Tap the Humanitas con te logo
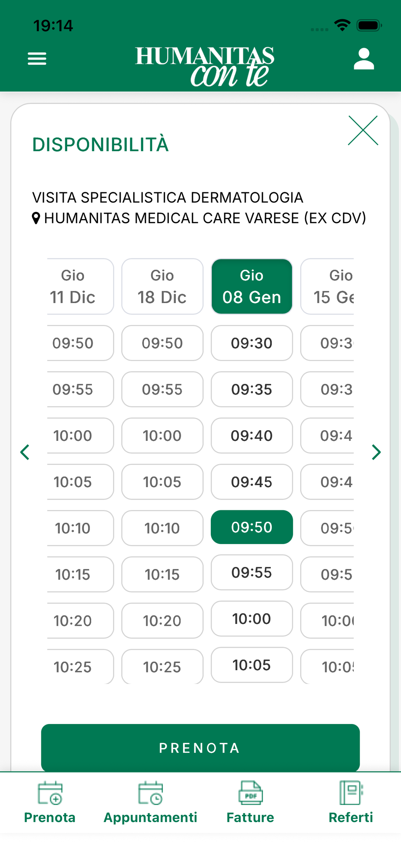The width and height of the screenshot is (401, 868). click(x=204, y=66)
